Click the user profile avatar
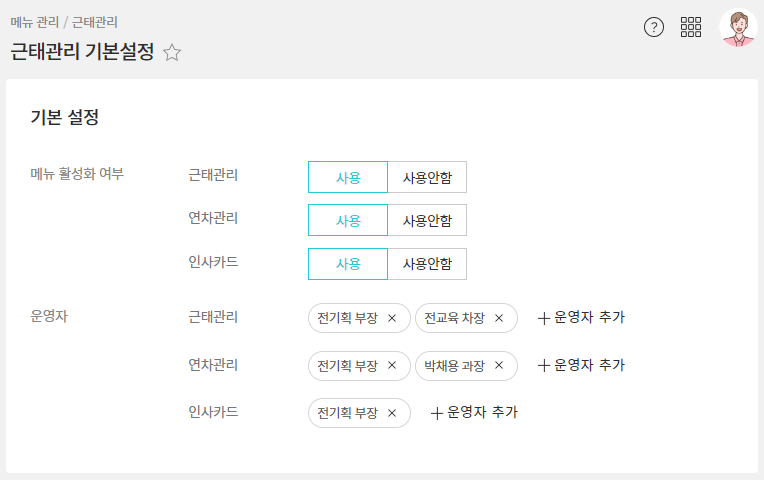The height and width of the screenshot is (480, 764). pyautogui.click(x=738, y=27)
